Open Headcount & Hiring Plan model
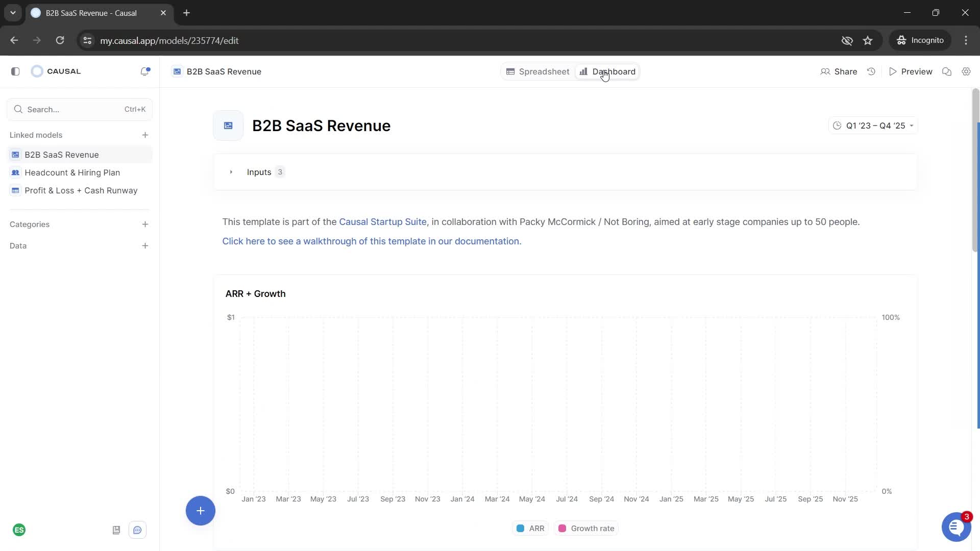 click(x=80, y=172)
